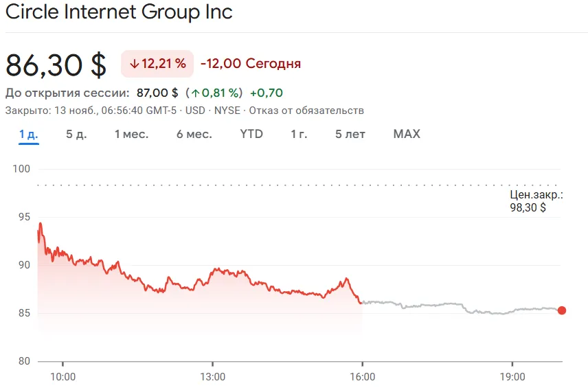Click the 16:00 marker on time axis
This screenshot has width=588, height=390.
(363, 376)
